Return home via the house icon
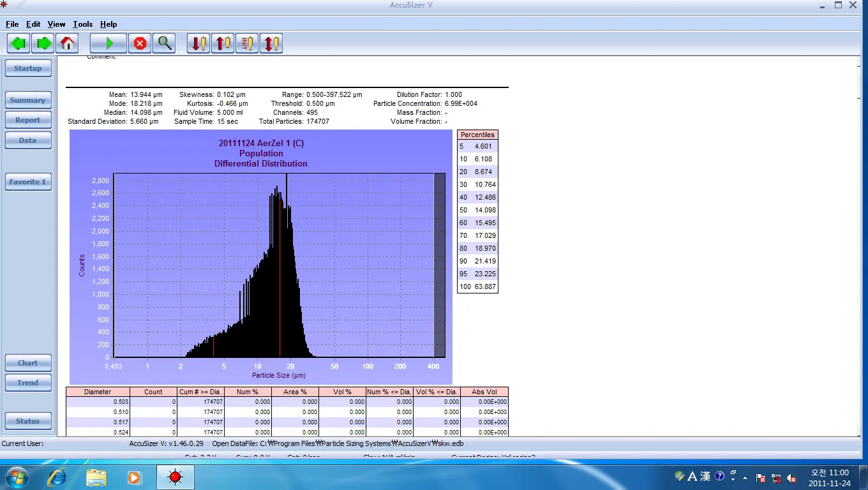The image size is (868, 490). tap(67, 43)
